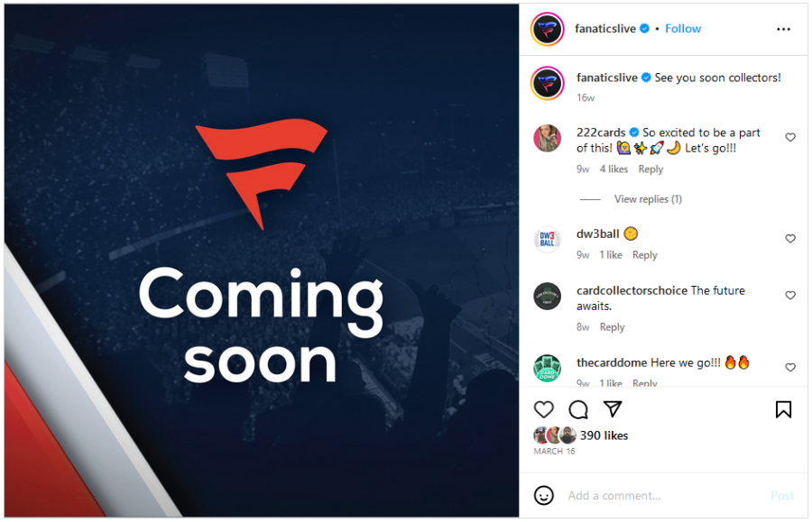Like the cardcollectorschoice comment
Screen dimensions: 812x522
(790, 295)
